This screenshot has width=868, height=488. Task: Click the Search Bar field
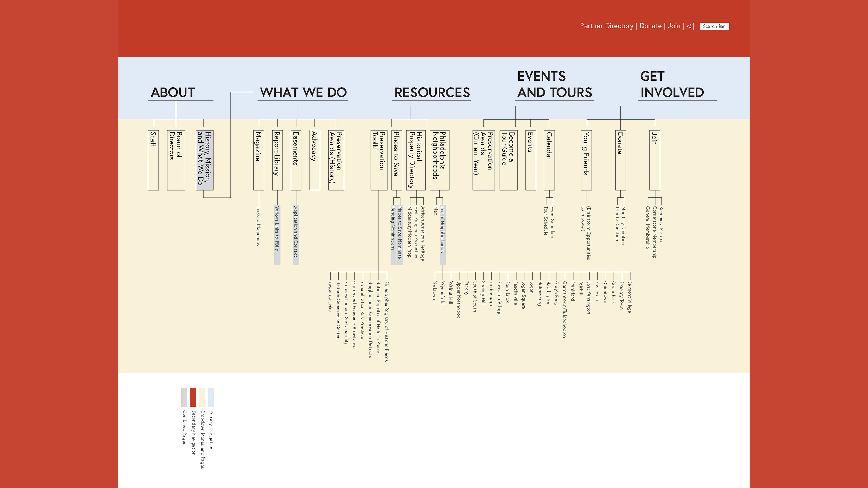(714, 26)
